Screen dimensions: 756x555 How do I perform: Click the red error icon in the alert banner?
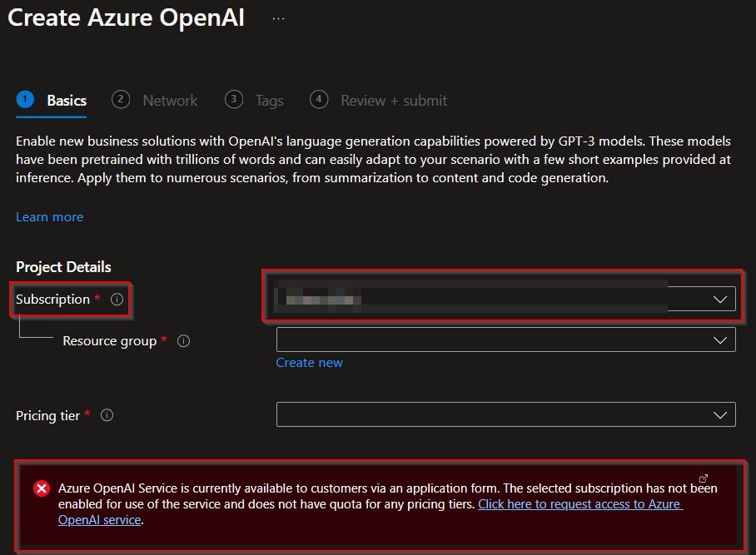tap(41, 488)
